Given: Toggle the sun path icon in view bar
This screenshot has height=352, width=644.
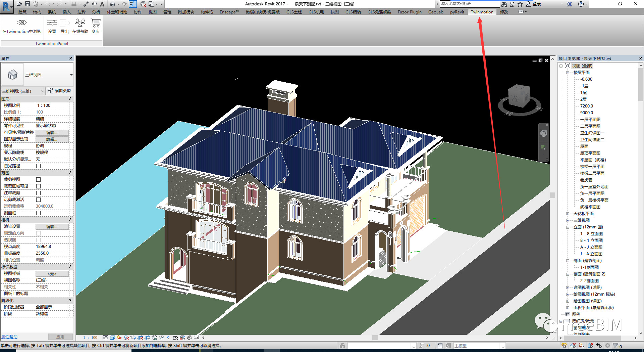Looking at the screenshot, I should tap(119, 338).
